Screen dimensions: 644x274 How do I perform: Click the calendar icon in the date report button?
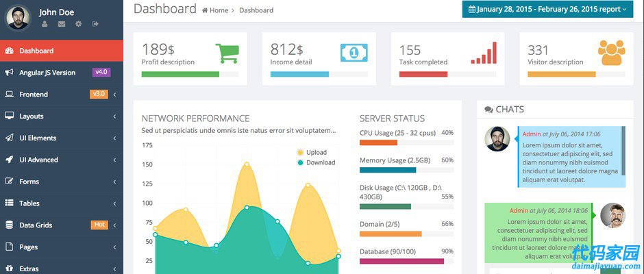[472, 9]
